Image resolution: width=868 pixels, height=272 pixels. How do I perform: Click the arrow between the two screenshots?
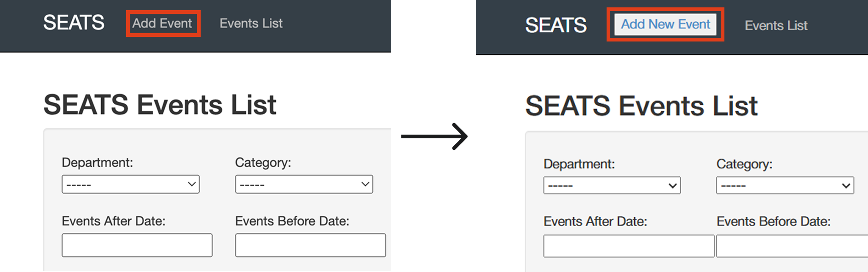pyautogui.click(x=434, y=136)
